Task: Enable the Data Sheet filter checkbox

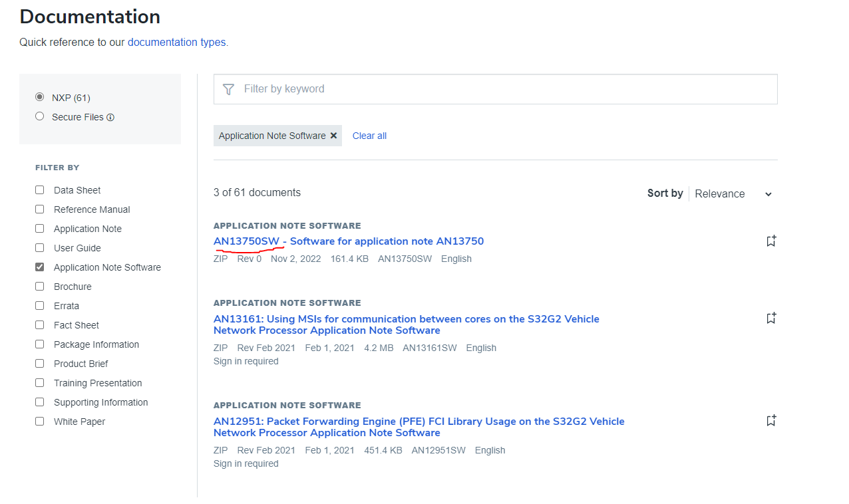Action: click(x=40, y=190)
